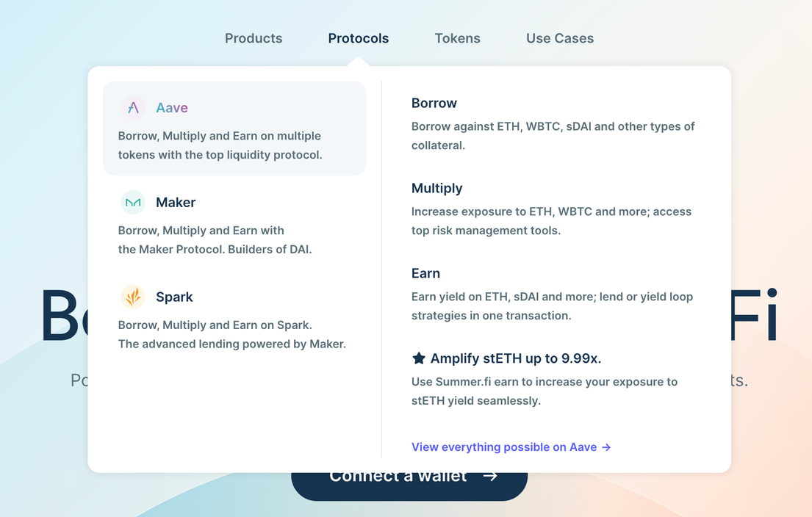Expand the Tokens navigation menu
Viewport: 812px width, 517px height.
(457, 38)
